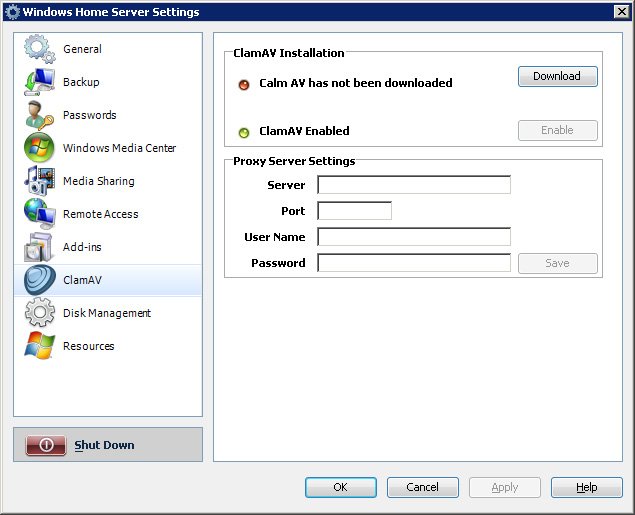Select Windows Media Center settings
Viewport: 635px width, 515px height.
(x=108, y=148)
